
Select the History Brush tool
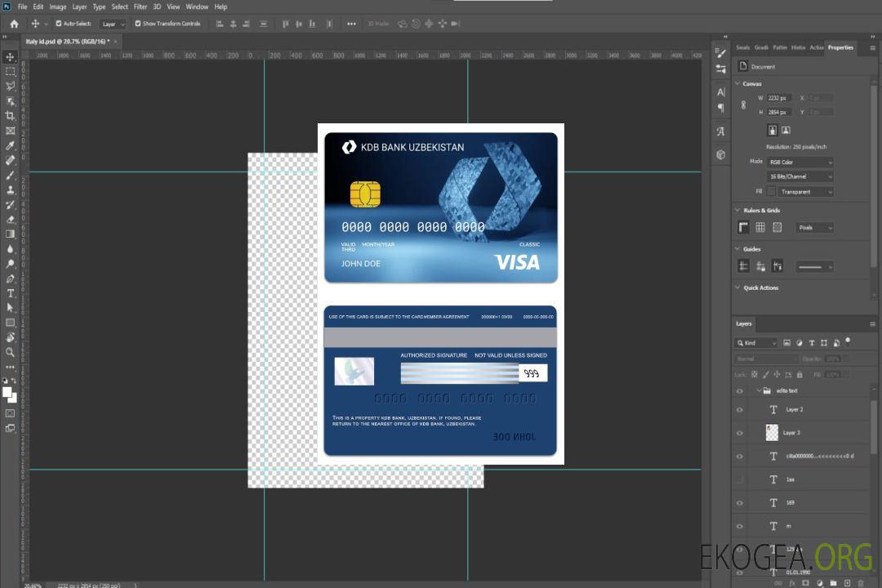click(x=10, y=205)
